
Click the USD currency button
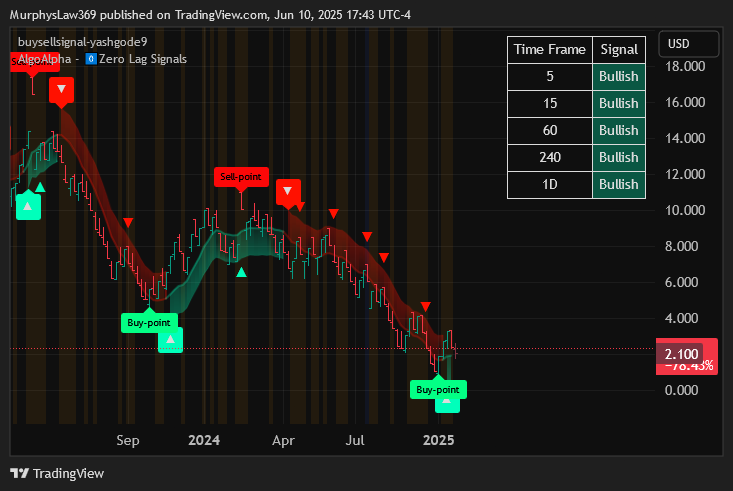(688, 44)
